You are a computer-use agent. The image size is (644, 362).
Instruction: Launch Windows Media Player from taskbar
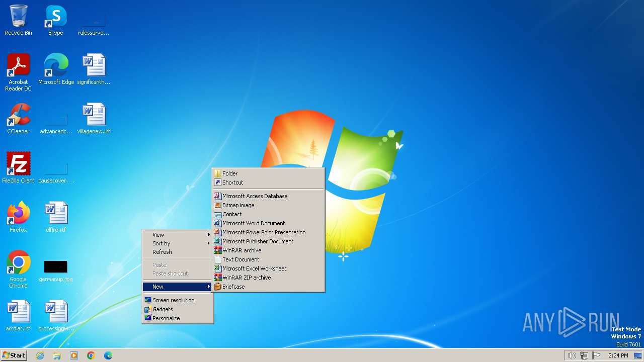[74, 355]
